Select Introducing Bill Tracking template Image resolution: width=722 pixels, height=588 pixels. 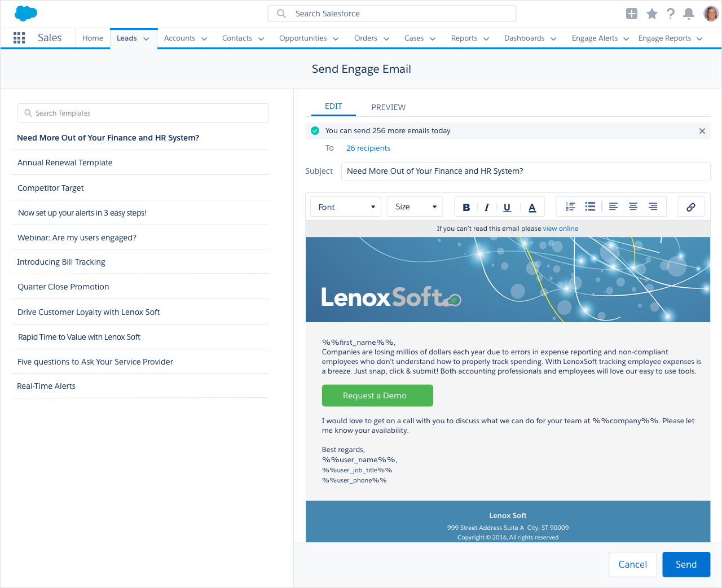(140, 262)
